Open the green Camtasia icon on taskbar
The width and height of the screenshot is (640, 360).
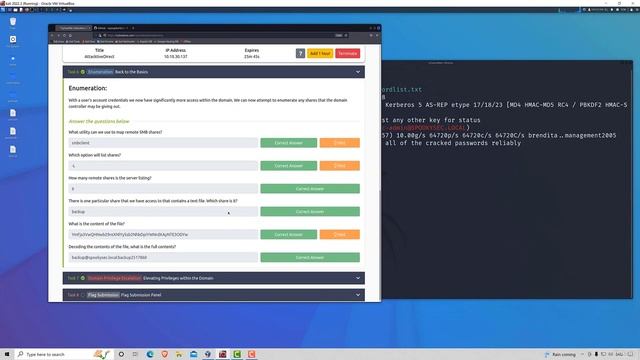coord(237,354)
